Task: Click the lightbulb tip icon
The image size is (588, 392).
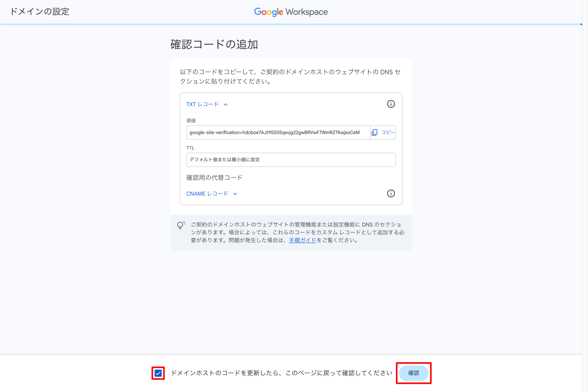Action: 181,225
